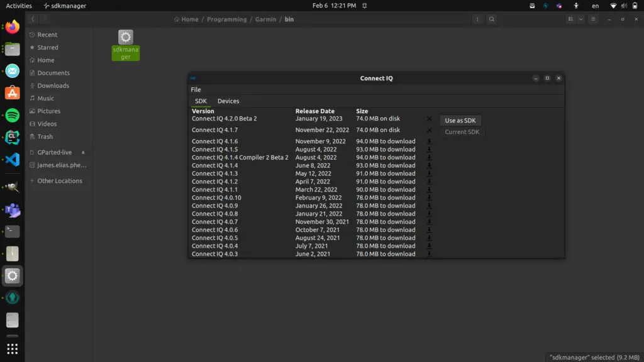Download Connect IQ 4.0.5 SDK
This screenshot has height=362, width=644.
point(429,238)
